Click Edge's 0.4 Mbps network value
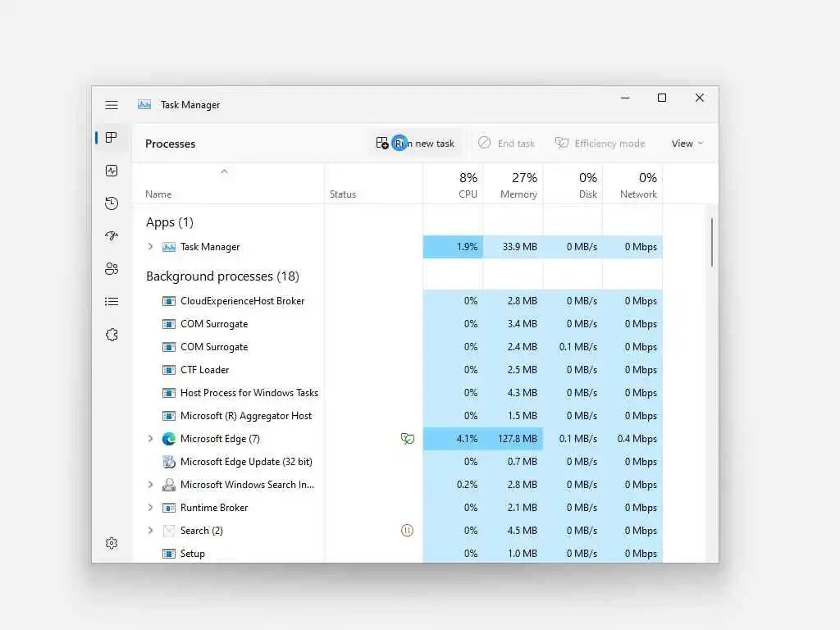 coord(637,439)
